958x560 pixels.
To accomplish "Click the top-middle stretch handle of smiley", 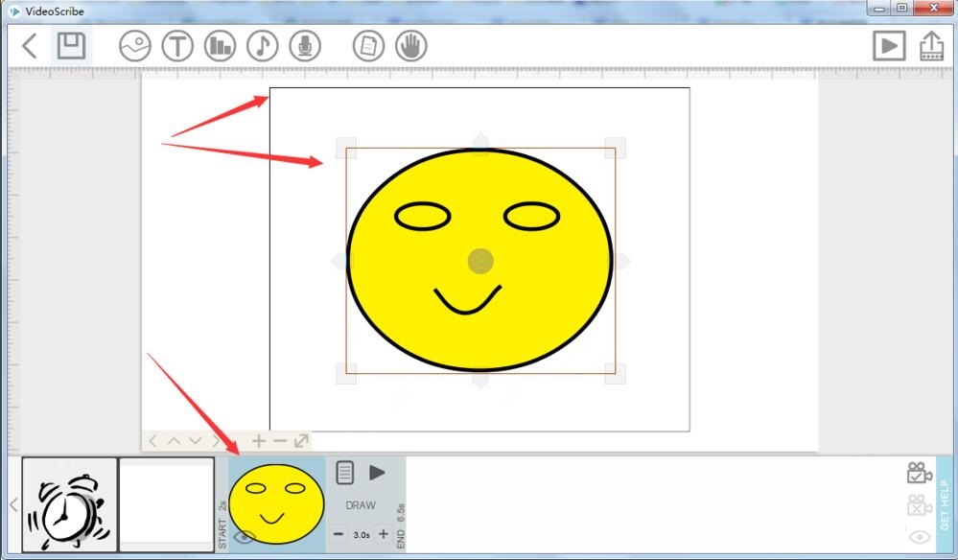I will [480, 144].
